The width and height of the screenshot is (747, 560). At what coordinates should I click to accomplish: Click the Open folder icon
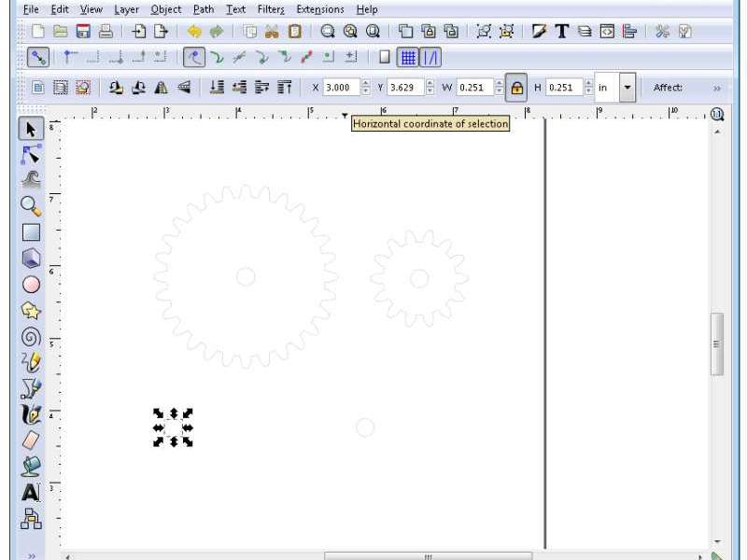[x=61, y=32]
